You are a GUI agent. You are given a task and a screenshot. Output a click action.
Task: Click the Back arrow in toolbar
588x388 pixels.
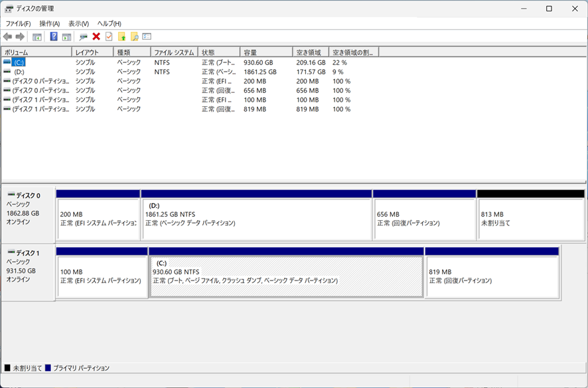(x=7, y=36)
